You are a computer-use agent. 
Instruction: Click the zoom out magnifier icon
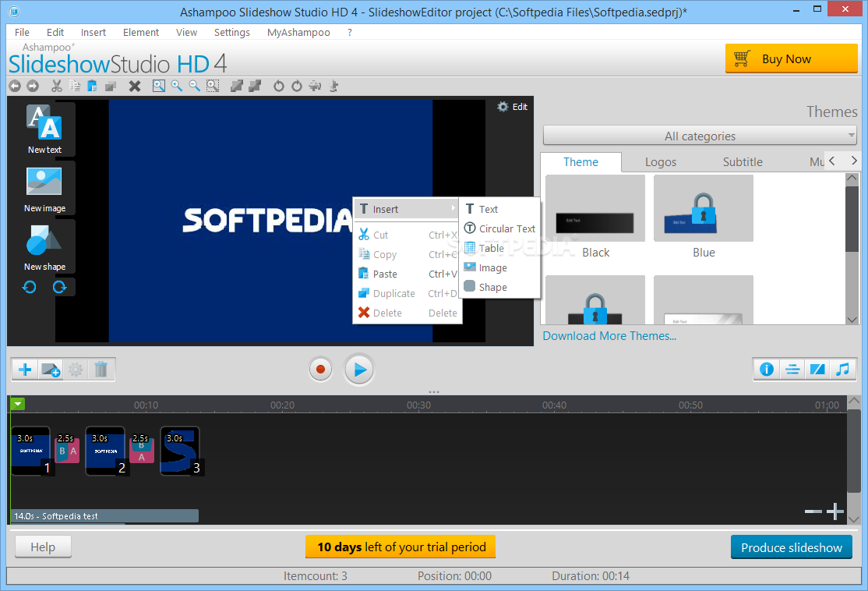tap(194, 86)
